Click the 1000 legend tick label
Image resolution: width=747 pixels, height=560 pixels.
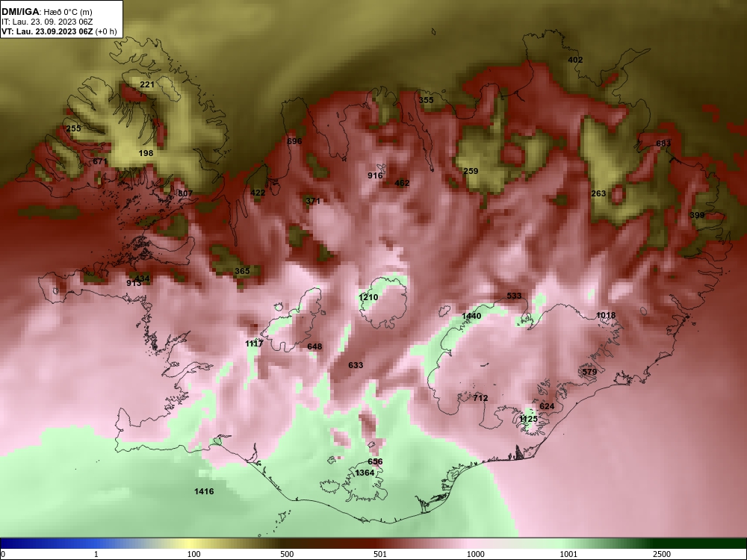point(475,554)
